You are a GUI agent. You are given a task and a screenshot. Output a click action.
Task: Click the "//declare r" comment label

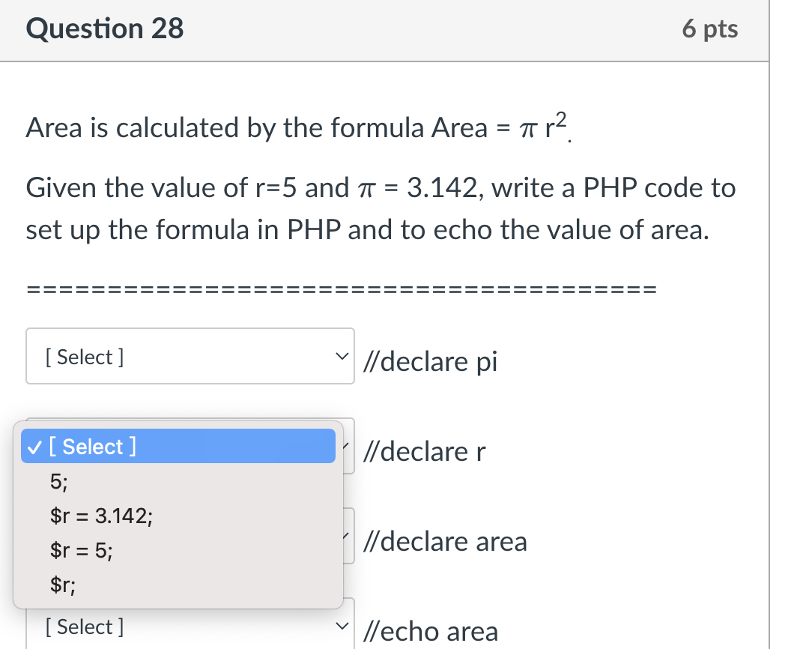click(x=425, y=451)
